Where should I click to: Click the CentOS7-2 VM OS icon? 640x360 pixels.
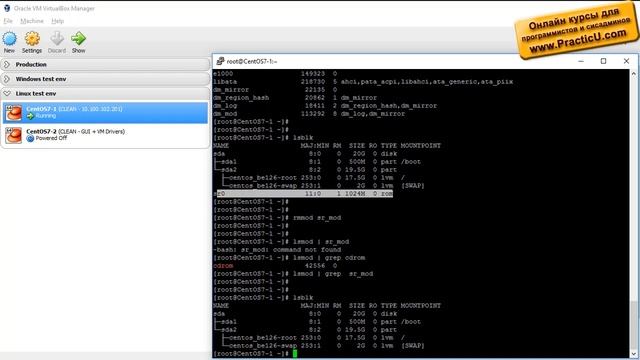(x=13, y=135)
